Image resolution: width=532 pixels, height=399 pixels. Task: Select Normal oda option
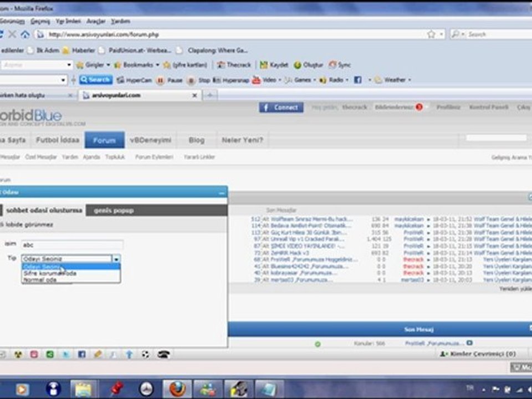click(71, 280)
